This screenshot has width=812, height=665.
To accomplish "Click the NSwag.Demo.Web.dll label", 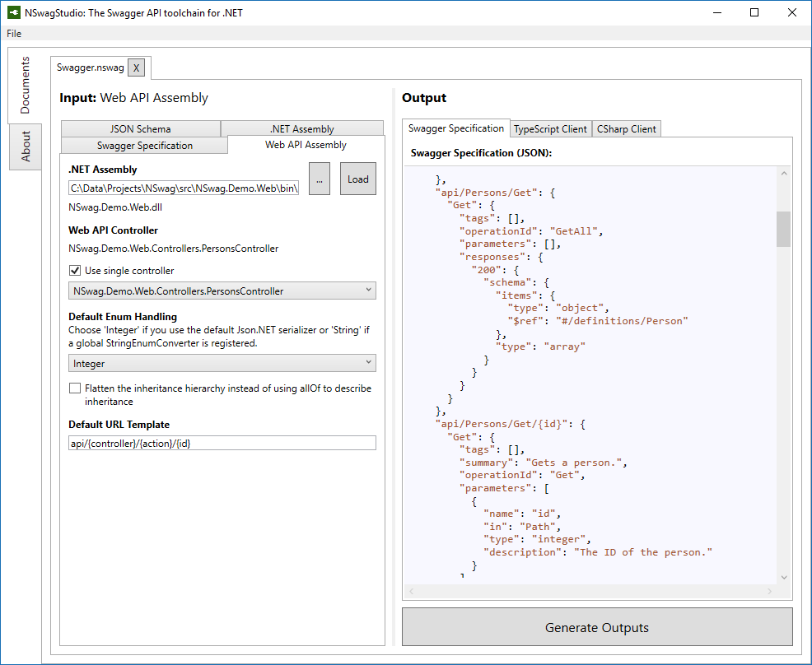I will (x=115, y=207).
